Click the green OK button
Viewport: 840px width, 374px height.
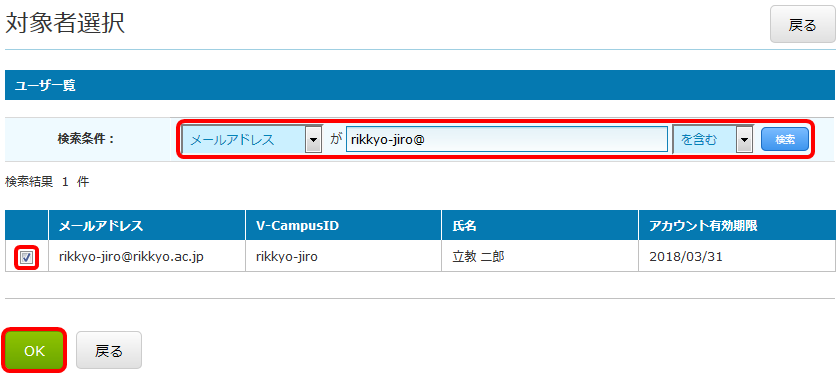(34, 351)
